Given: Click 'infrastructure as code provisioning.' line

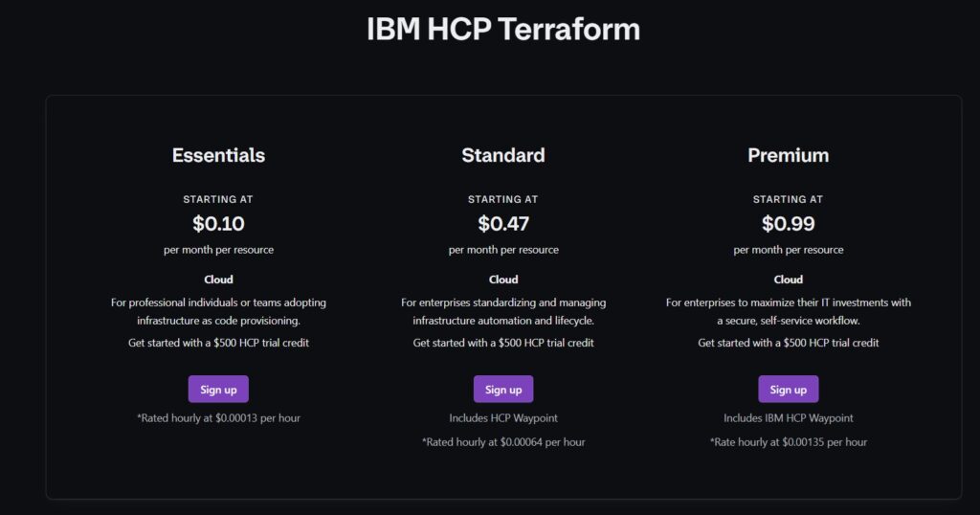Looking at the screenshot, I should point(218,321).
